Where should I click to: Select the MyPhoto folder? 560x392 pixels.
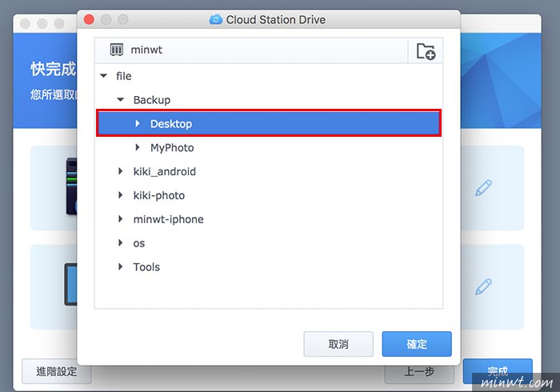click(x=172, y=147)
